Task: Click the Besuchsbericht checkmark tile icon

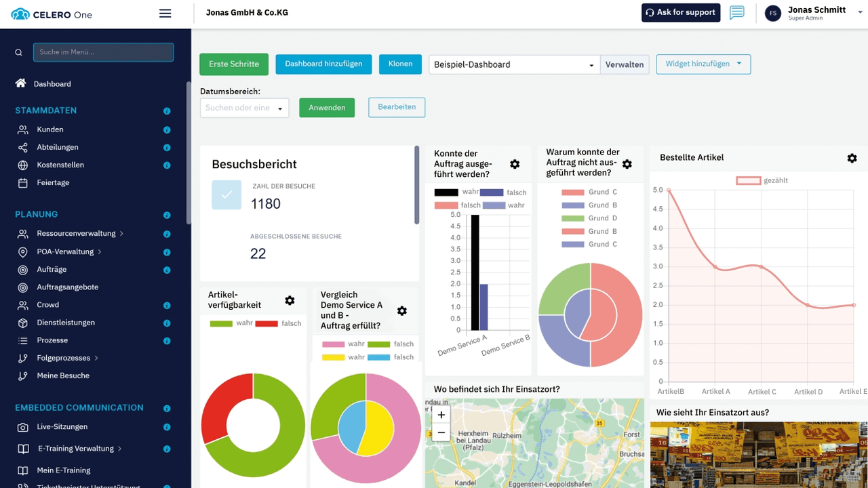Action: (x=226, y=195)
